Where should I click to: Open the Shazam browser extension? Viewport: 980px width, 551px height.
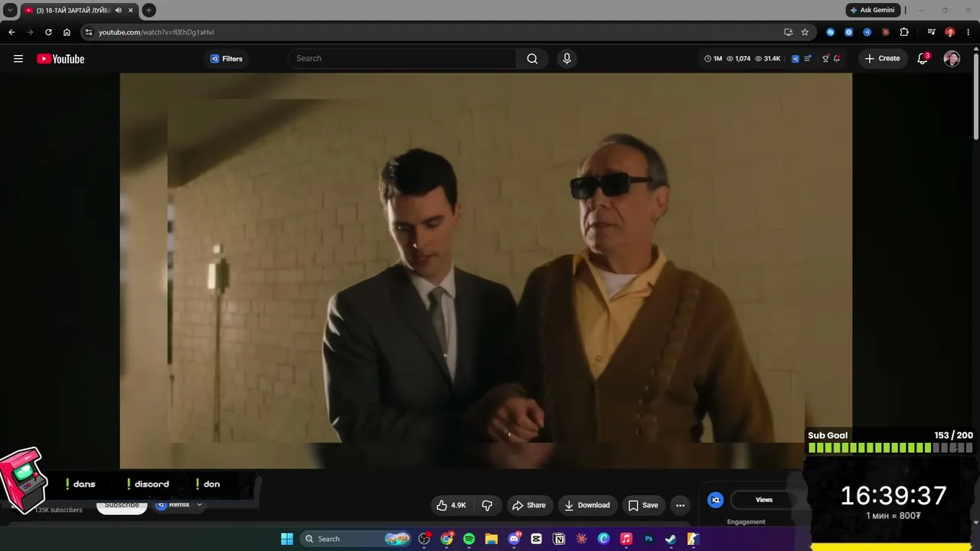click(831, 32)
